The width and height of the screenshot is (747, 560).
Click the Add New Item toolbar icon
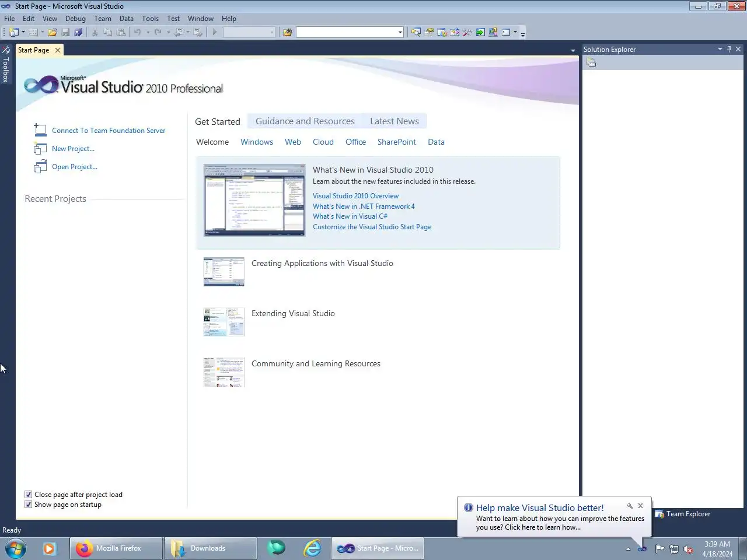coord(33,32)
